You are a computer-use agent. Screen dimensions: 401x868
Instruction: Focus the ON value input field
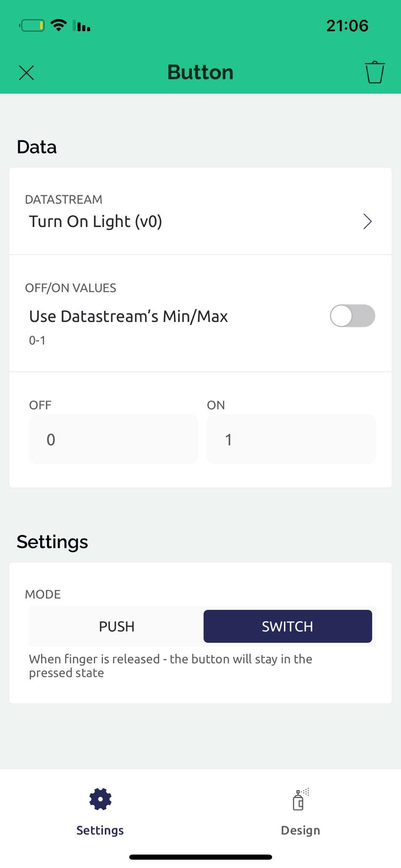[291, 439]
